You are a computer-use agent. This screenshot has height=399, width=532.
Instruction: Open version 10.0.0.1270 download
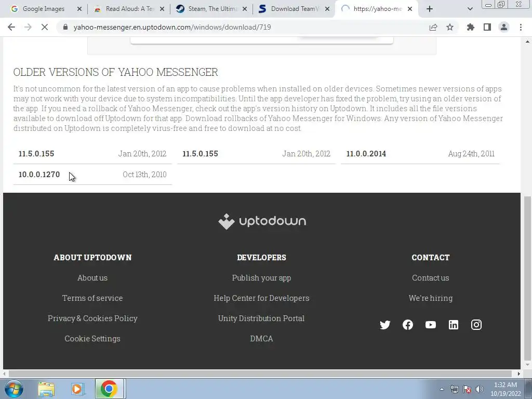(92, 175)
